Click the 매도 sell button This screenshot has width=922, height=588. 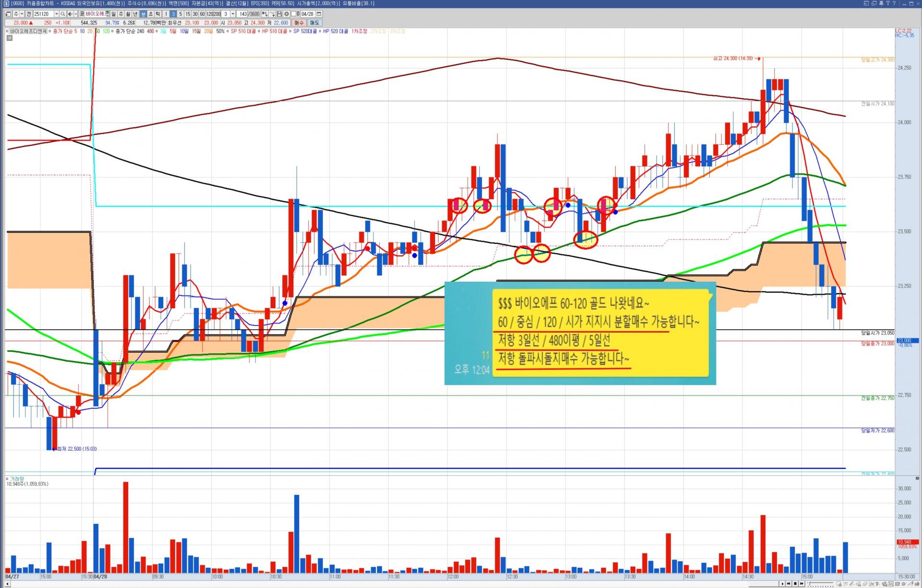point(315,23)
